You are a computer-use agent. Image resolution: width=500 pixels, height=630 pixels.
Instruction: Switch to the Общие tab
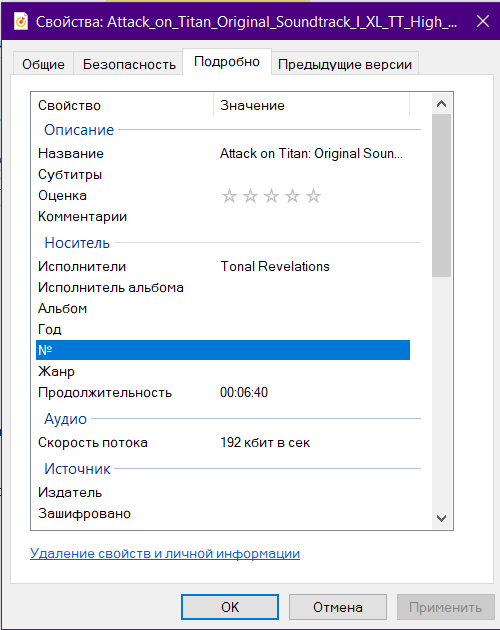(x=43, y=64)
